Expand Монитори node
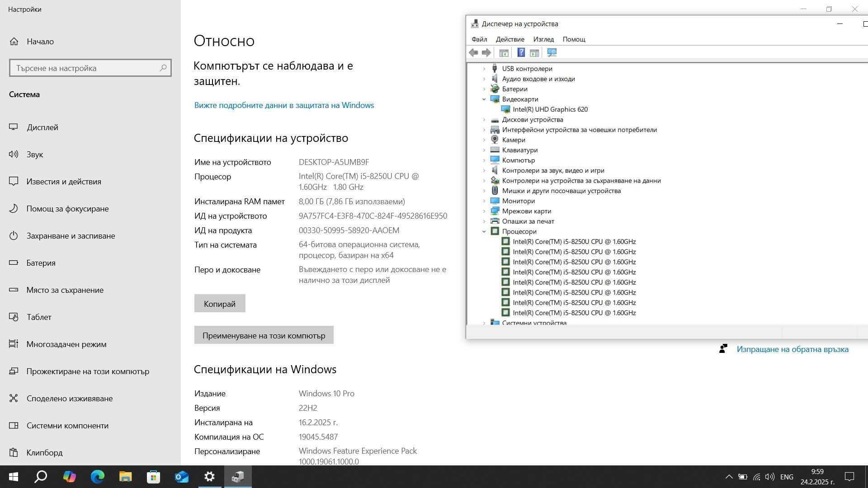The width and height of the screenshot is (868, 488). coord(484,201)
